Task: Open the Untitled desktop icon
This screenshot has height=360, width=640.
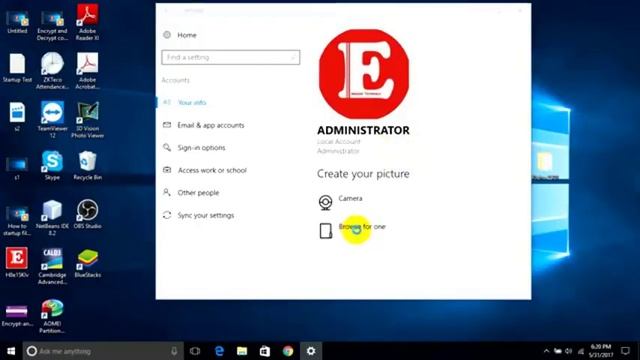Action: [17, 22]
